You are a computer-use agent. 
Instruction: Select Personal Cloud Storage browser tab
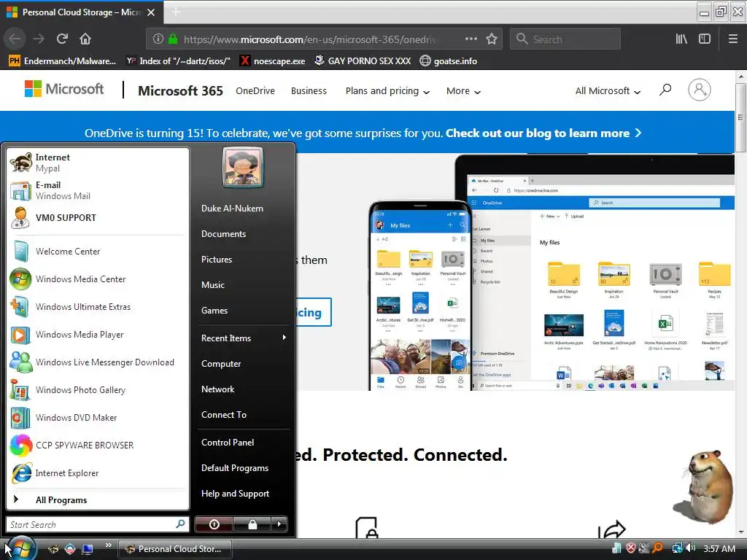(82, 12)
